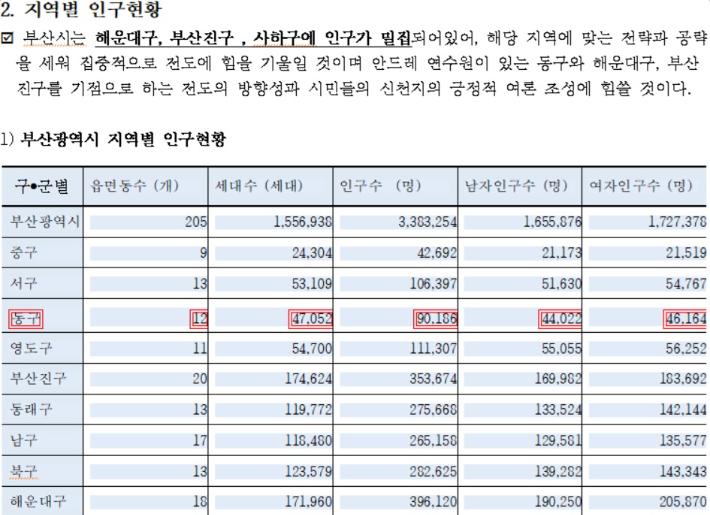Click the cell 135,577
Screen dimensions: 710x515
[x=683, y=440]
